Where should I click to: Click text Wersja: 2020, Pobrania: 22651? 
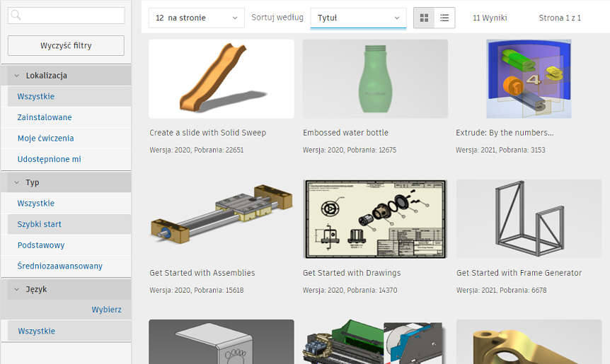tap(197, 150)
